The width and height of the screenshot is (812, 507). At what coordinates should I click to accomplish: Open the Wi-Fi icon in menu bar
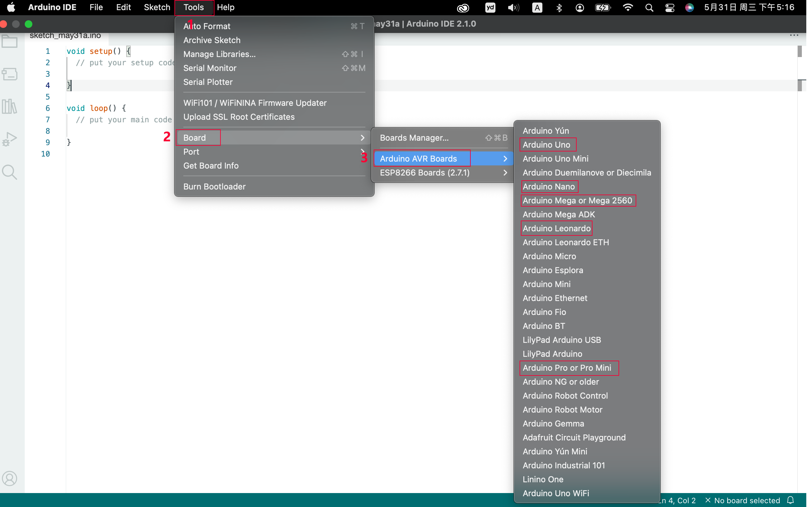pyautogui.click(x=628, y=7)
